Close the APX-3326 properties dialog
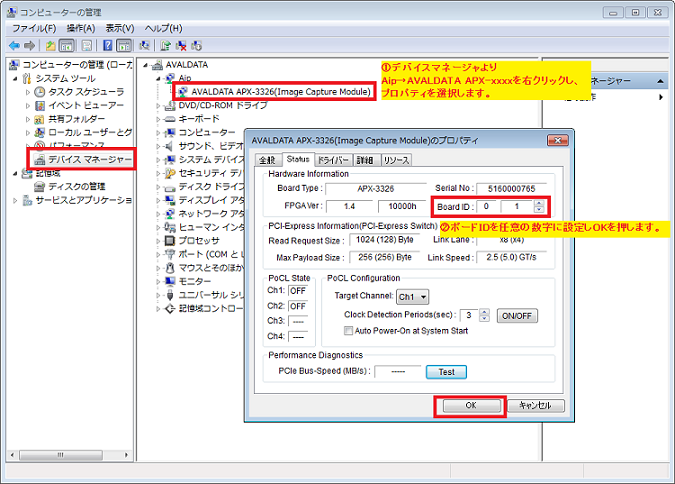Screen dimensions: 675x484 click(x=557, y=140)
